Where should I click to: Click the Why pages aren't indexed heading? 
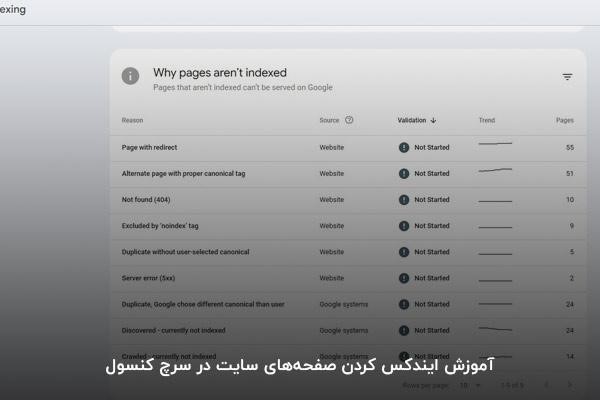click(x=220, y=72)
